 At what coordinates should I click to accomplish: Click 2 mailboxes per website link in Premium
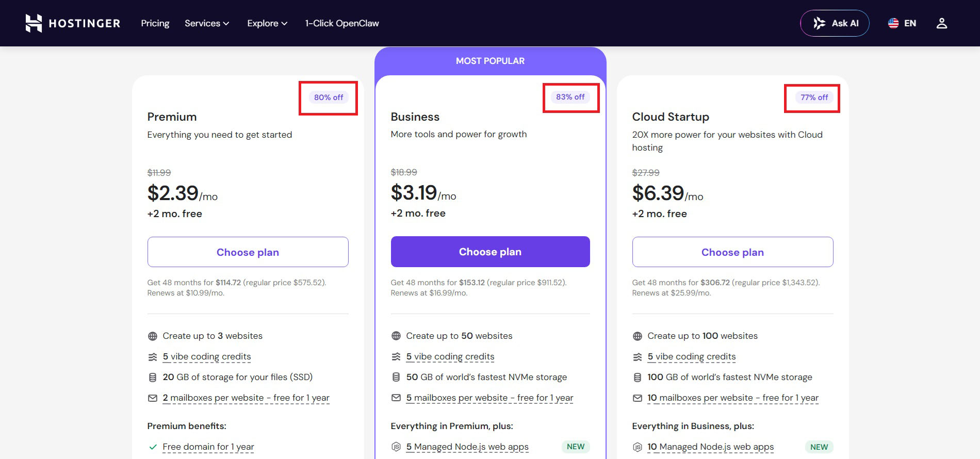tap(246, 398)
